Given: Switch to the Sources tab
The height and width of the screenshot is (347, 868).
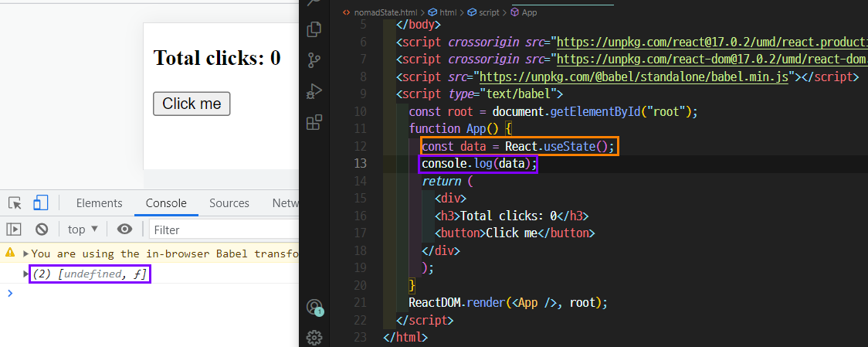Looking at the screenshot, I should tap(229, 203).
